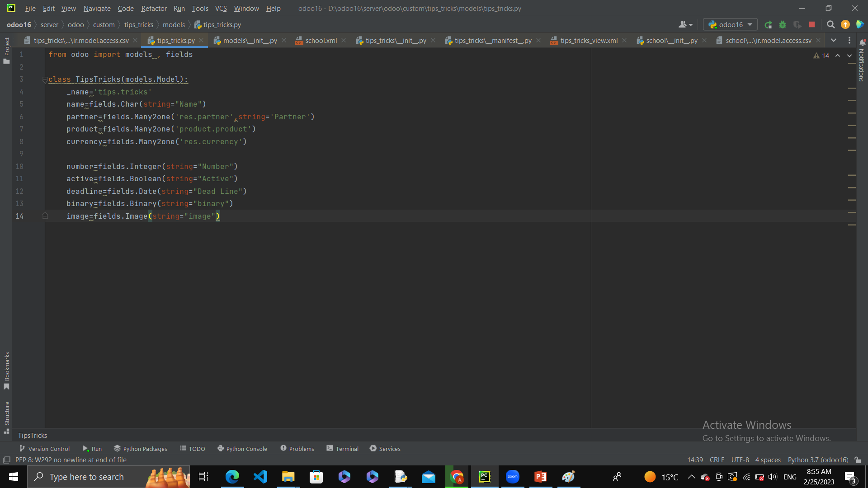Click custom breadcrumb in navigation bar
This screenshot has height=488, width=868.
click(104, 25)
